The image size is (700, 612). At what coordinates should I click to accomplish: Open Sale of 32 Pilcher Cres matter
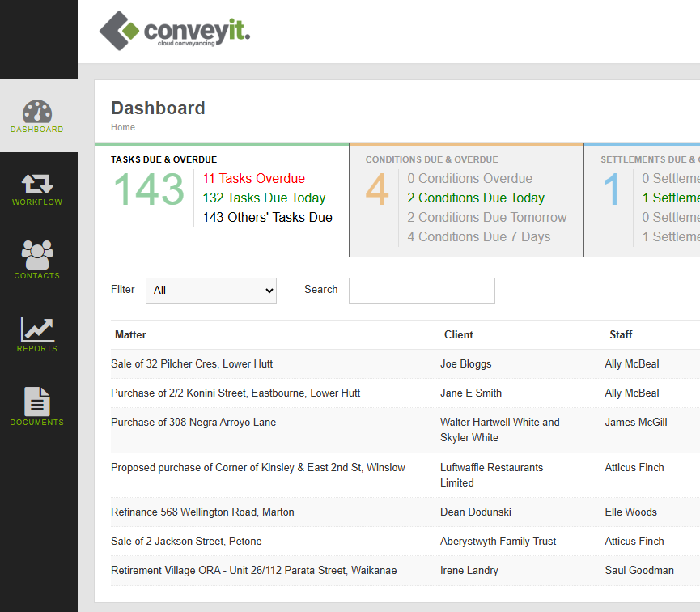click(x=192, y=363)
